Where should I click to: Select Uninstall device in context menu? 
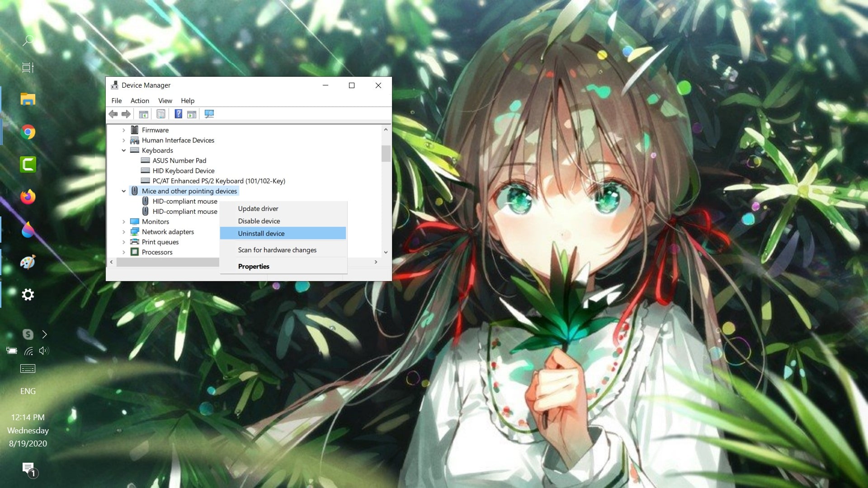[283, 233]
